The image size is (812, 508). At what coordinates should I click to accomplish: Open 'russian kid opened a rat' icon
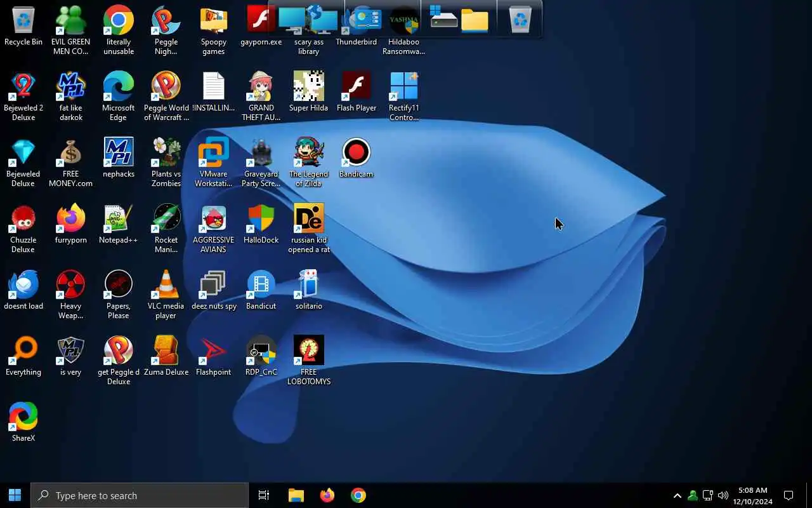click(x=309, y=228)
